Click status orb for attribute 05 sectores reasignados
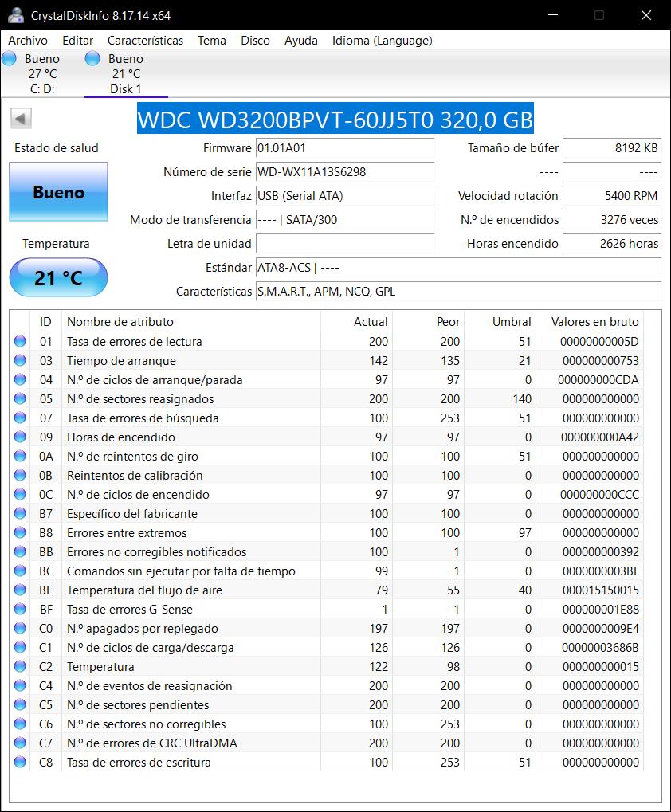This screenshot has height=812, width=671. tap(20, 398)
